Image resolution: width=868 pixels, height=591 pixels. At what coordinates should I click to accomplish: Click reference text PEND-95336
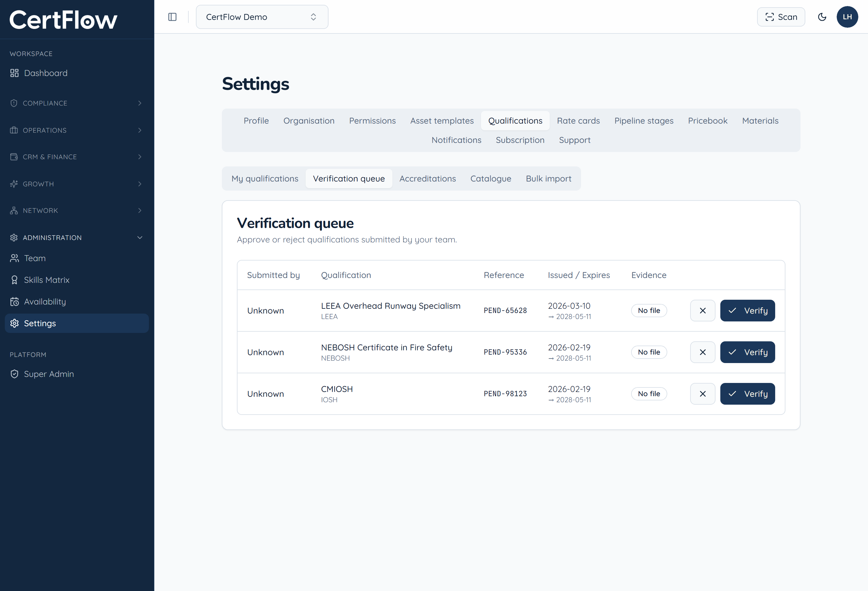[x=505, y=352]
